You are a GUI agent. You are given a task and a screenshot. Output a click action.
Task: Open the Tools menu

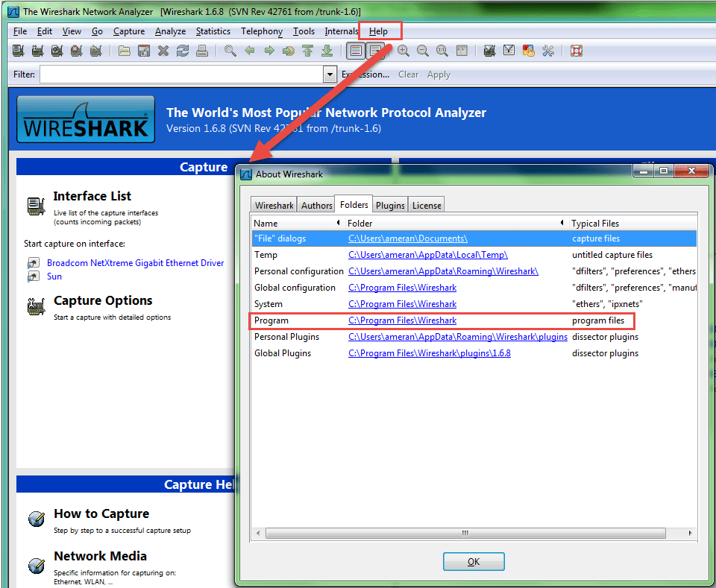pyautogui.click(x=304, y=31)
